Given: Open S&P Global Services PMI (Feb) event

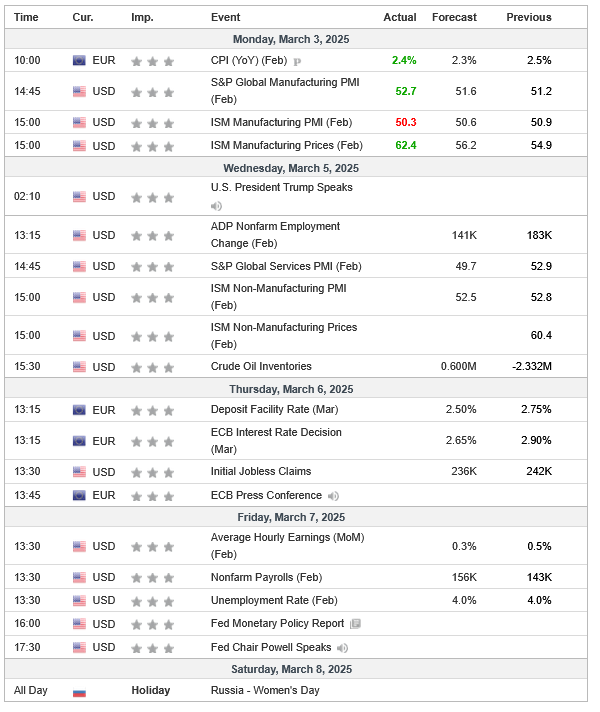Looking at the screenshot, I should tap(286, 267).
